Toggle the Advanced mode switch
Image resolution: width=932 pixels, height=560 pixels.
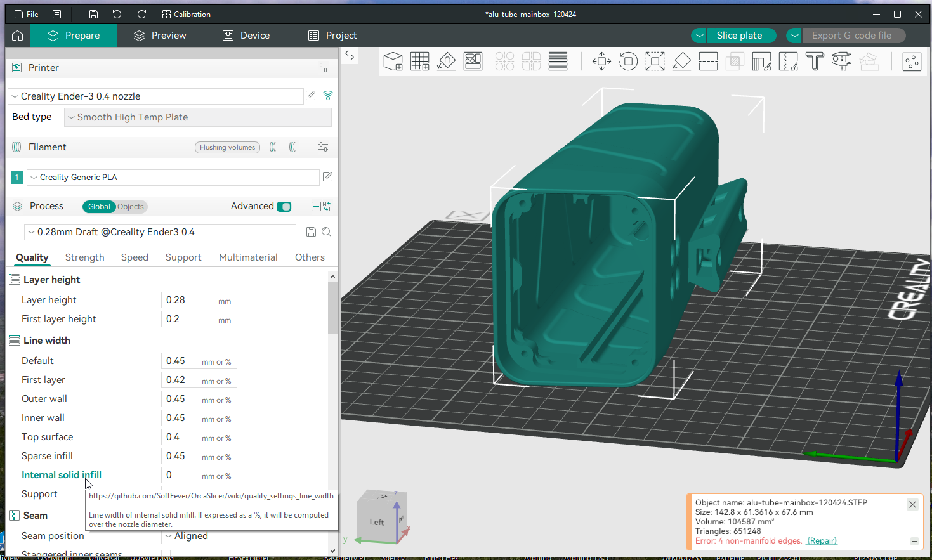click(284, 206)
